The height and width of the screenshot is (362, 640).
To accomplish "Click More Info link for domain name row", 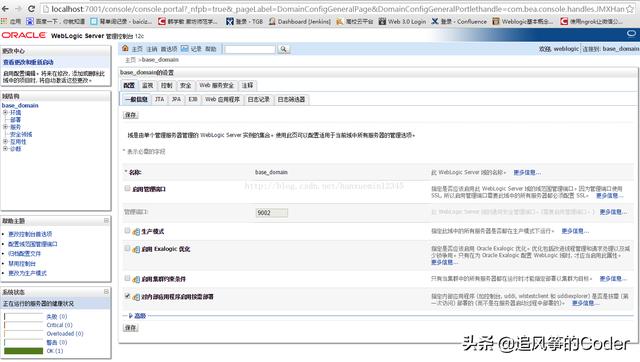I will pyautogui.click(x=527, y=172).
